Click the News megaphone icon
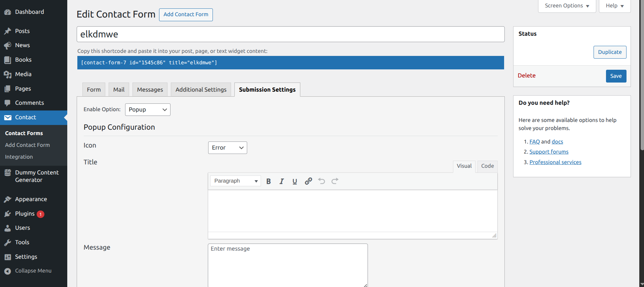The width and height of the screenshot is (644, 287). click(x=8, y=45)
